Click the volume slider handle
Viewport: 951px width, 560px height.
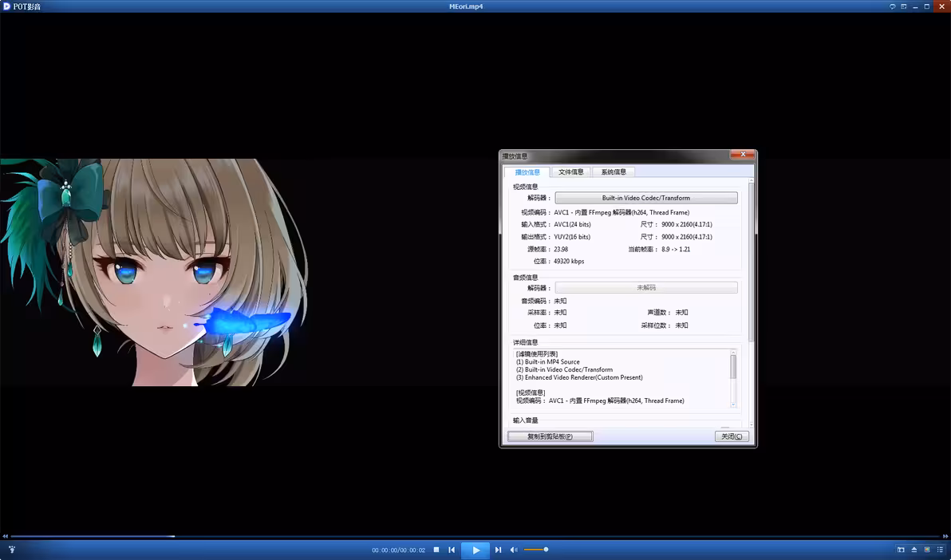[546, 550]
